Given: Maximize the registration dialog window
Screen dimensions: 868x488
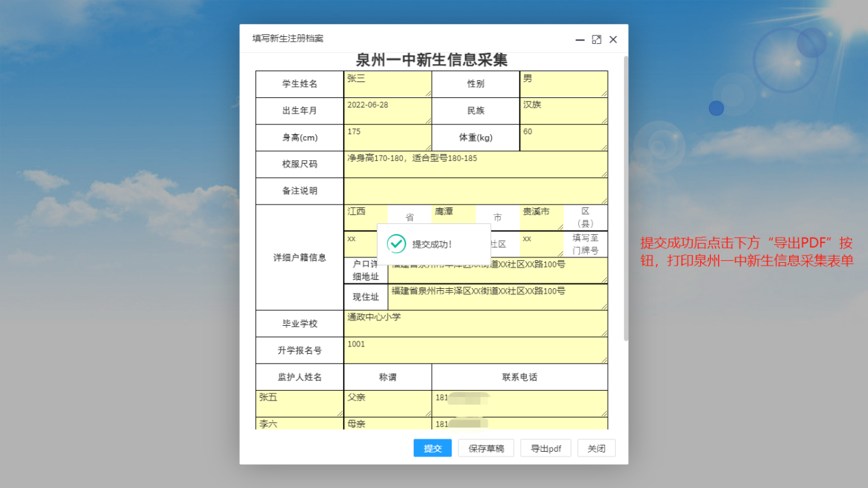Looking at the screenshot, I should click(596, 40).
